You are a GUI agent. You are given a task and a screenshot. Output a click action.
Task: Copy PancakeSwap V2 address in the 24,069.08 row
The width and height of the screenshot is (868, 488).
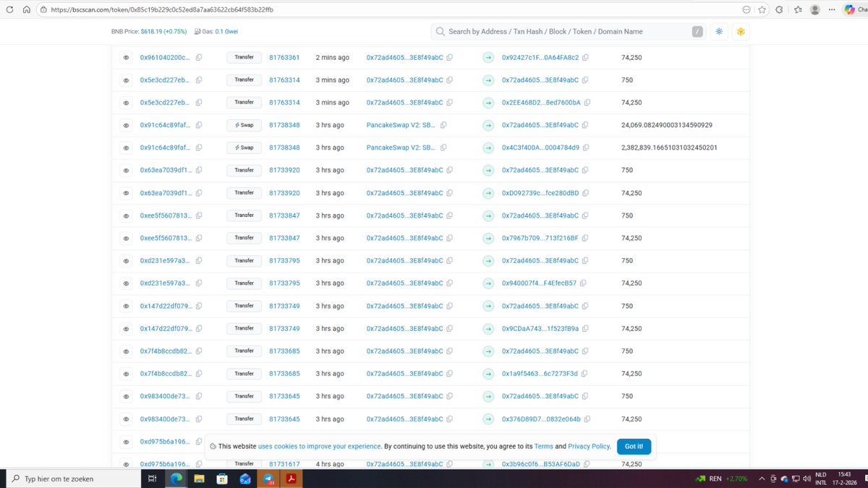point(443,125)
